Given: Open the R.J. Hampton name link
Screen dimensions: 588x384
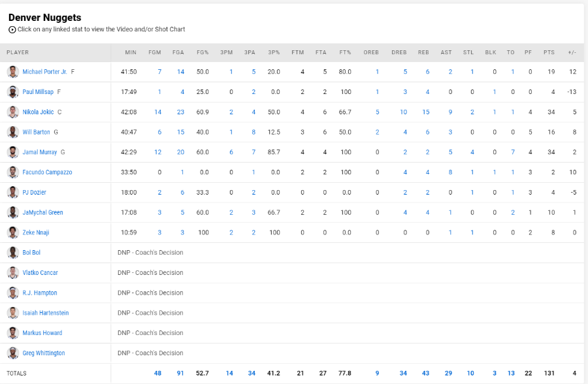Looking at the screenshot, I should pyautogui.click(x=40, y=293).
